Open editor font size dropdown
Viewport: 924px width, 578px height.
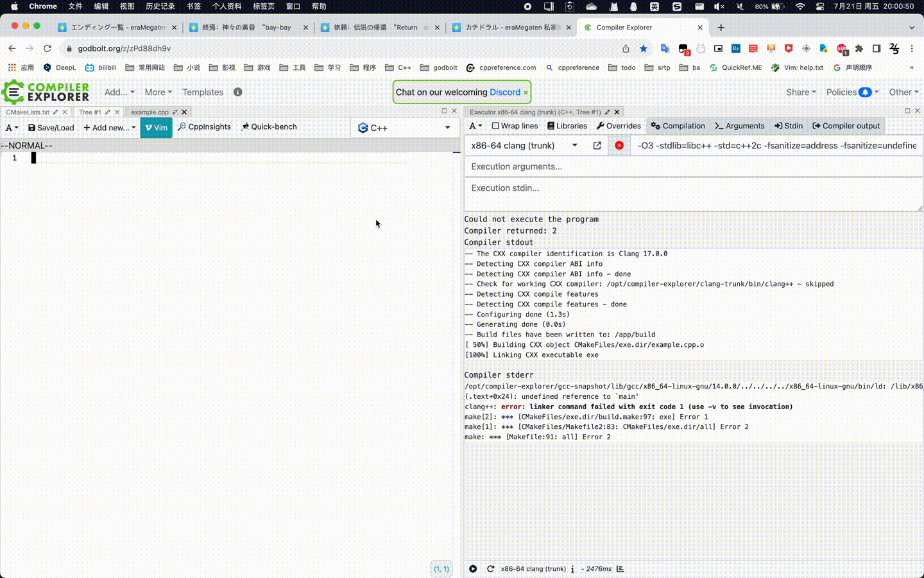tap(12, 127)
